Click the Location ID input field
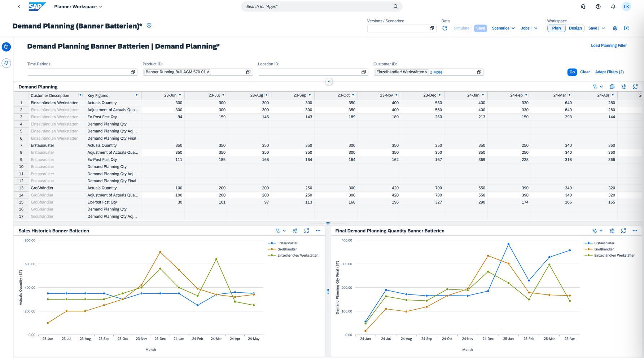 (310, 72)
